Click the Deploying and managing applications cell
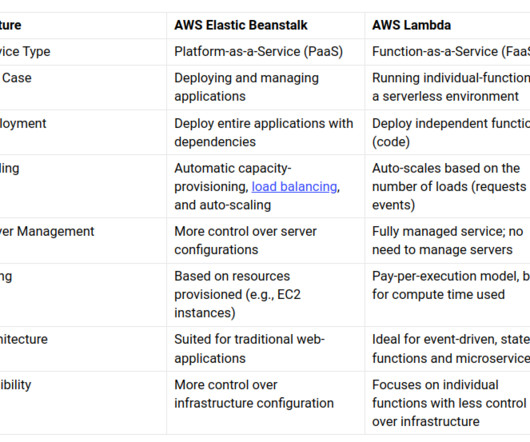The height and width of the screenshot is (442, 530). tap(246, 87)
